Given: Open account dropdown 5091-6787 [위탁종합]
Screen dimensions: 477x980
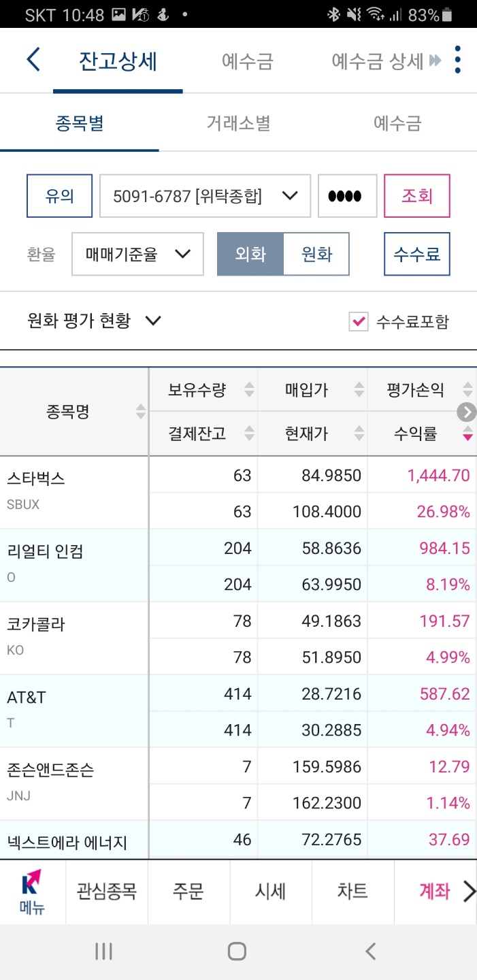Looking at the screenshot, I should pyautogui.click(x=205, y=196).
